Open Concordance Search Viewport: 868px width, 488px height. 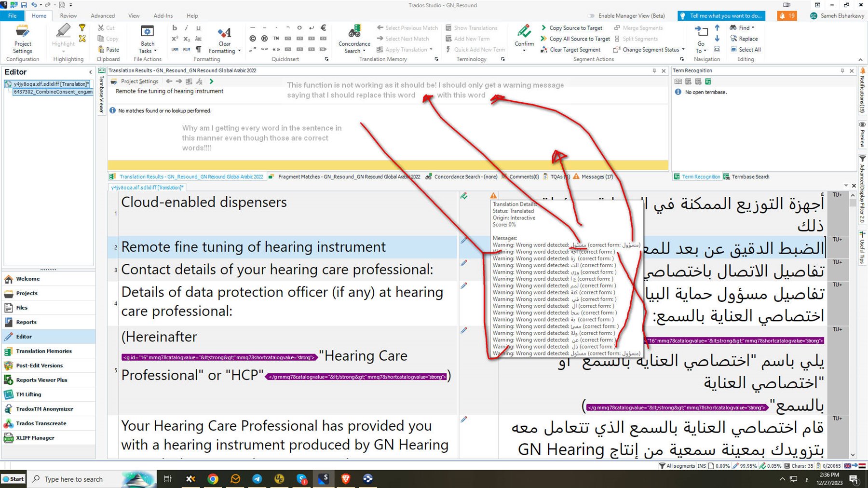click(x=354, y=40)
